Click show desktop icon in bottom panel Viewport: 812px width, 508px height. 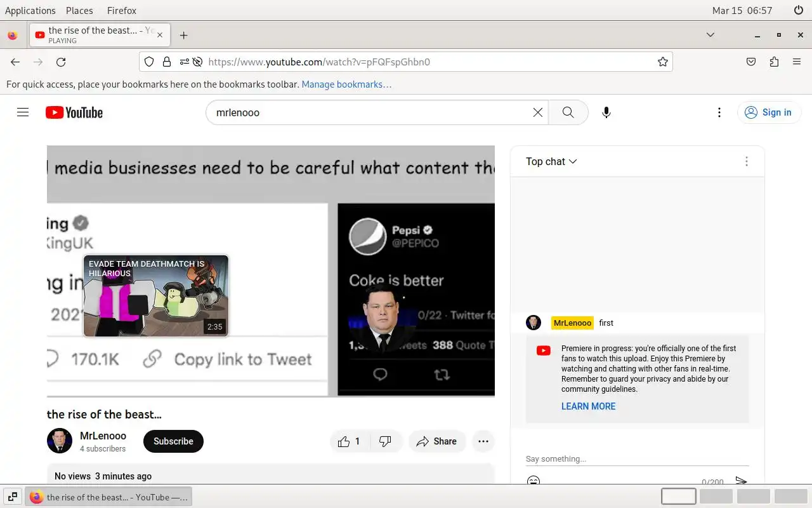point(12,497)
